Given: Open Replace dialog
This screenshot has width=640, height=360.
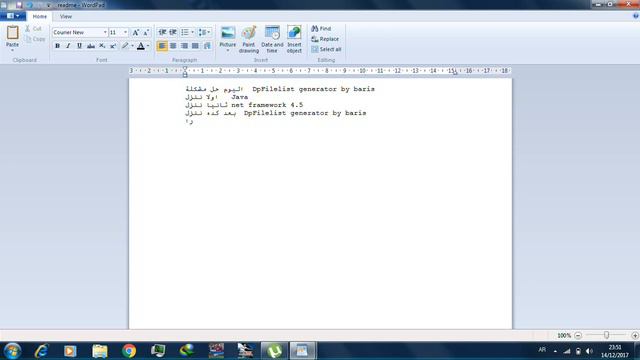Looking at the screenshot, I should click(x=325, y=39).
